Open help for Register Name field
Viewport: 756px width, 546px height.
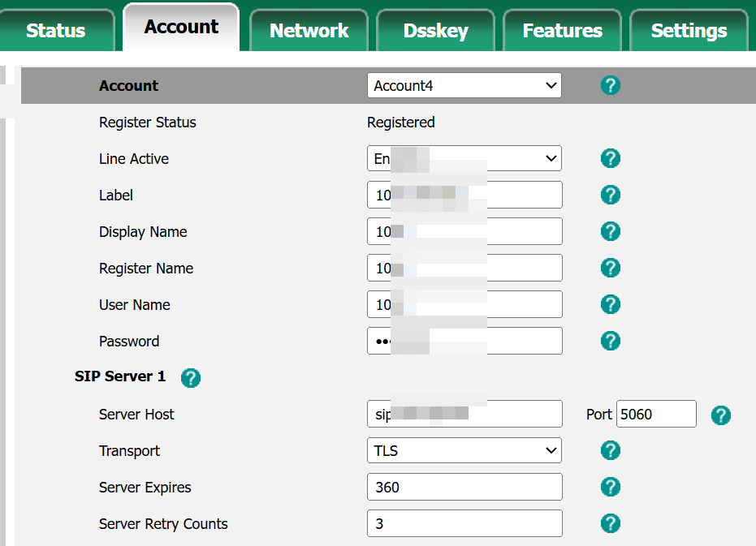click(610, 268)
